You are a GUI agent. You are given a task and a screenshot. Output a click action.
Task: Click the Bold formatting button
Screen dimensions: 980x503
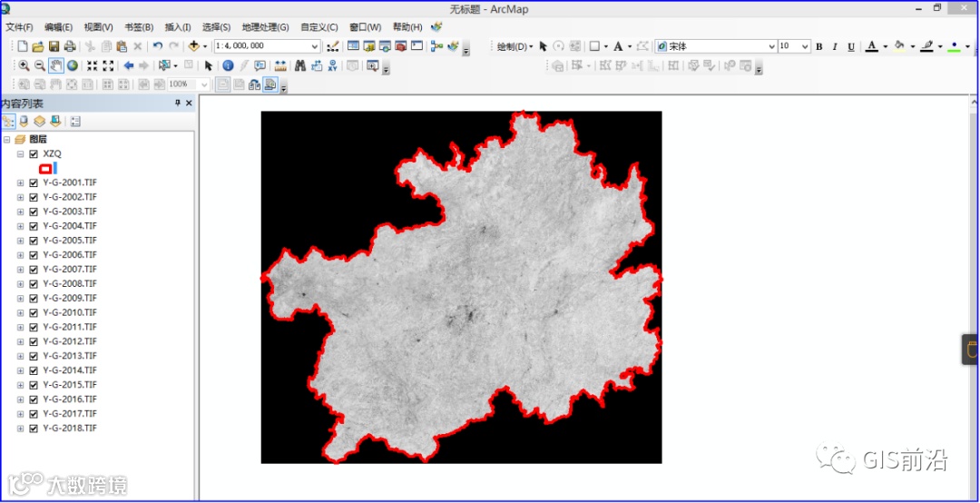pyautogui.click(x=818, y=46)
